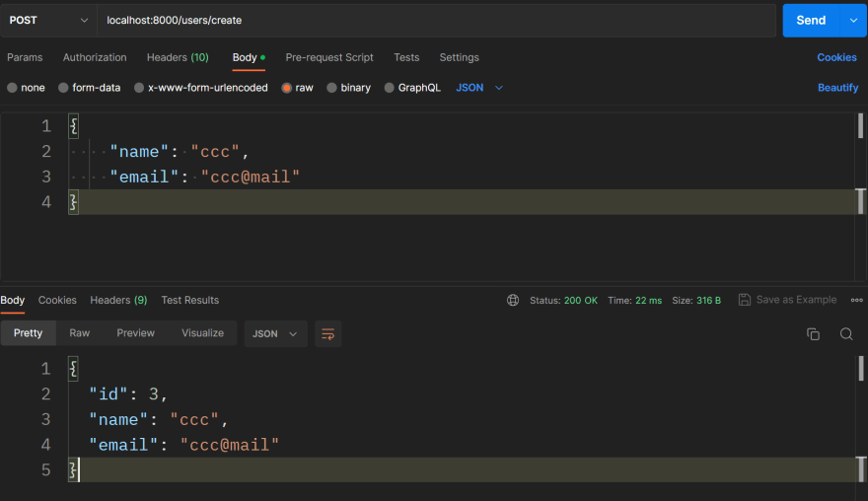Click Save as Example text
The width and height of the screenshot is (868, 501).
[x=796, y=300]
